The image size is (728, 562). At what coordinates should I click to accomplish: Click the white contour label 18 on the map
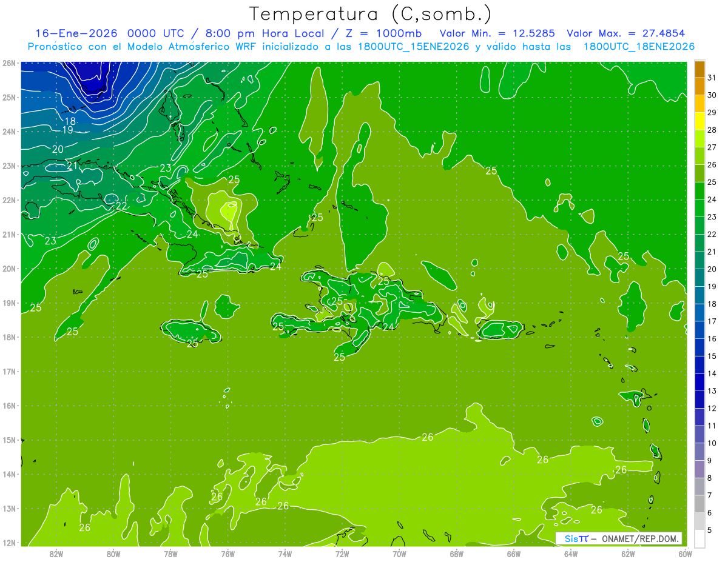[70, 121]
